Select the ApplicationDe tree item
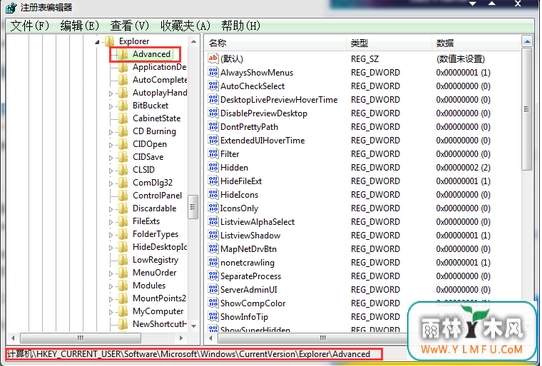Screen dimensions: 542x366 [159, 67]
